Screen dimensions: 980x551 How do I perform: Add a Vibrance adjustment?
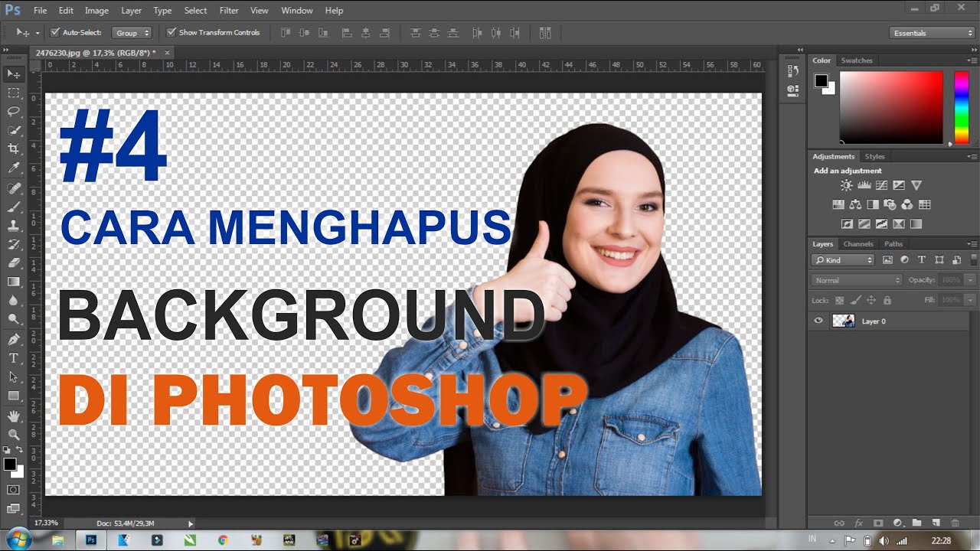pyautogui.click(x=916, y=185)
